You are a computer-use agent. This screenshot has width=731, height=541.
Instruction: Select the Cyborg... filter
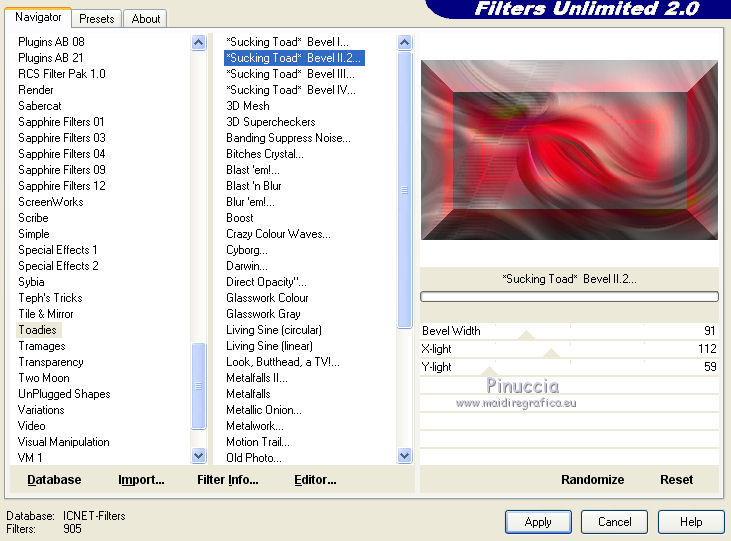tap(247, 250)
